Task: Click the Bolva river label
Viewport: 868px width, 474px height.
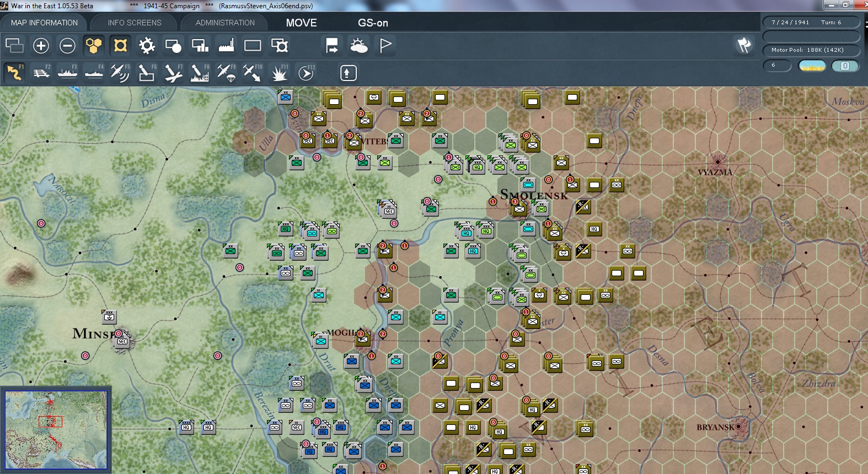Action: (x=756, y=383)
